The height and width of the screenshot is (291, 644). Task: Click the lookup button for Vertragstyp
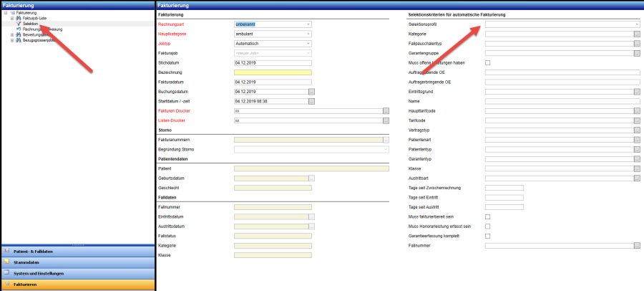click(x=637, y=130)
